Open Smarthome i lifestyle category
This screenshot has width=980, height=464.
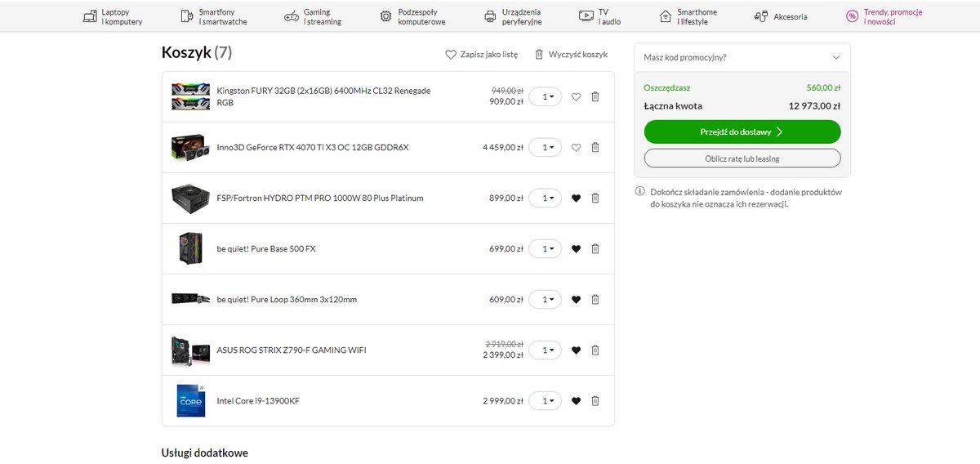688,16
